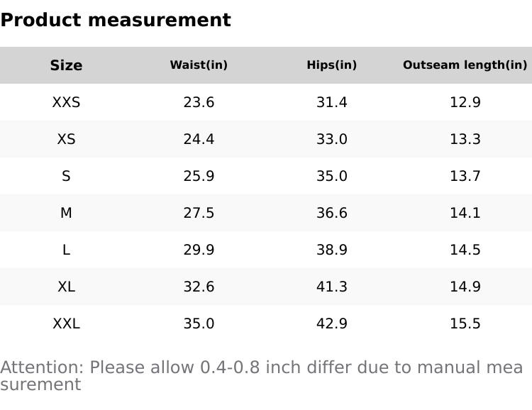
Task: Select the 33.0 hips value
Action: point(331,139)
